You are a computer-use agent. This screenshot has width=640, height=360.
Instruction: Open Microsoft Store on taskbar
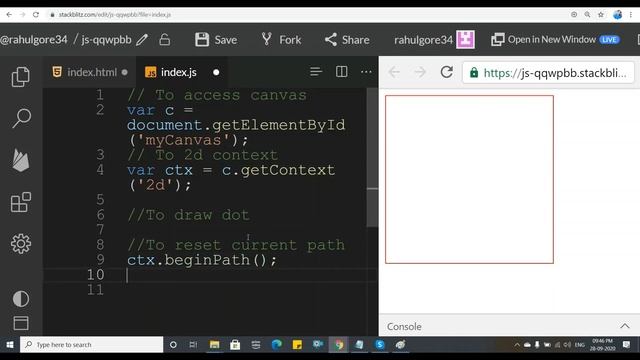(235, 344)
